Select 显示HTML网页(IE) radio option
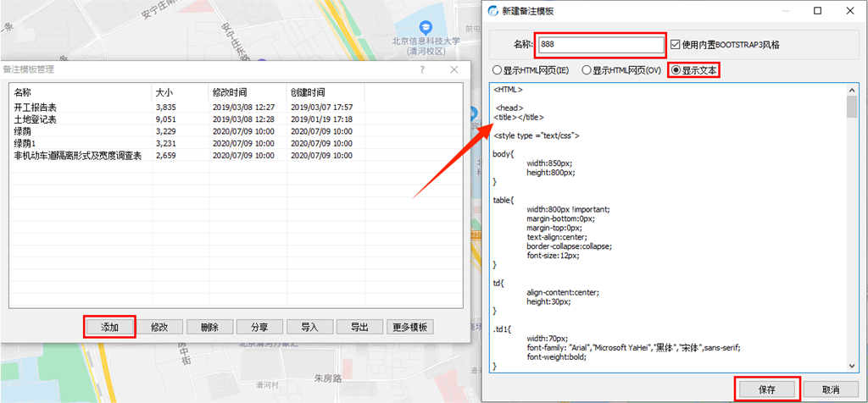 (x=498, y=70)
